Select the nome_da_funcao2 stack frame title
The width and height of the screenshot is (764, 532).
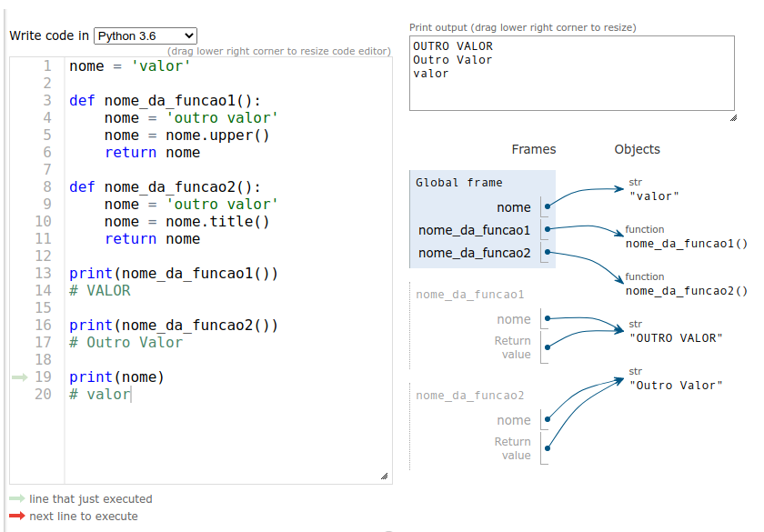click(x=470, y=396)
